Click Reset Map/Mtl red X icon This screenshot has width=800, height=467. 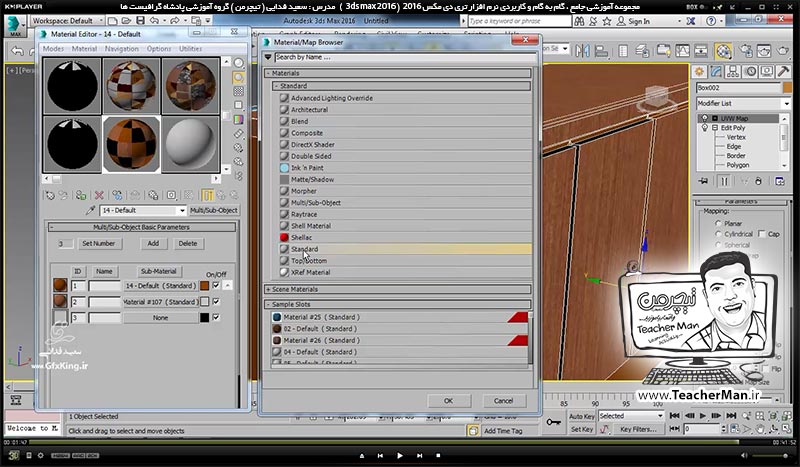point(99,195)
